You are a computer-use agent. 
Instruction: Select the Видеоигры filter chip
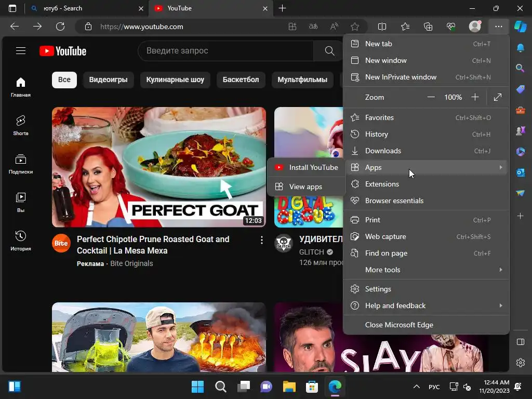tap(108, 79)
